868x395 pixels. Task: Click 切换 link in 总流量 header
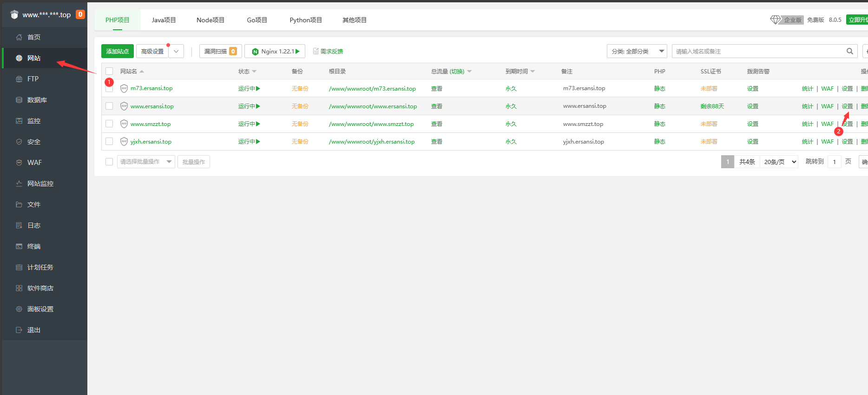(x=457, y=71)
